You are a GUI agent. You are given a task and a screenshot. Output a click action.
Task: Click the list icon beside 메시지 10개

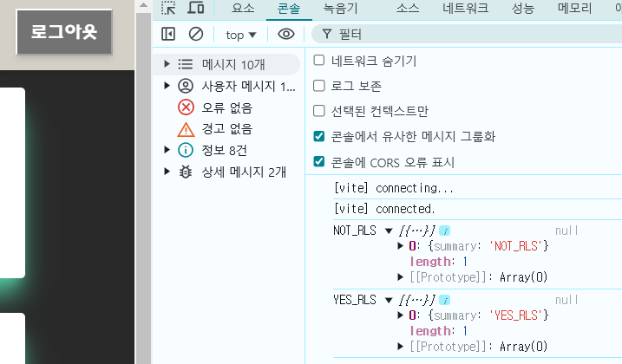186,64
